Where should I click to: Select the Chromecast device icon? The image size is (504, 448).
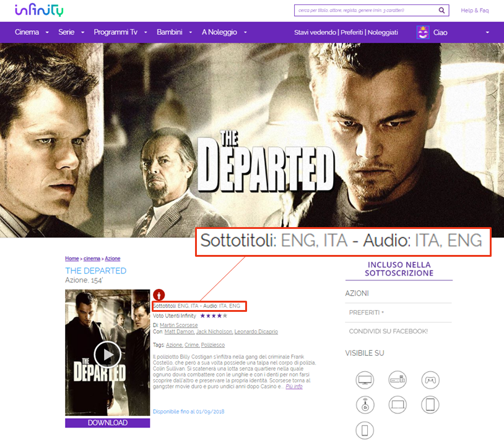tap(365, 405)
